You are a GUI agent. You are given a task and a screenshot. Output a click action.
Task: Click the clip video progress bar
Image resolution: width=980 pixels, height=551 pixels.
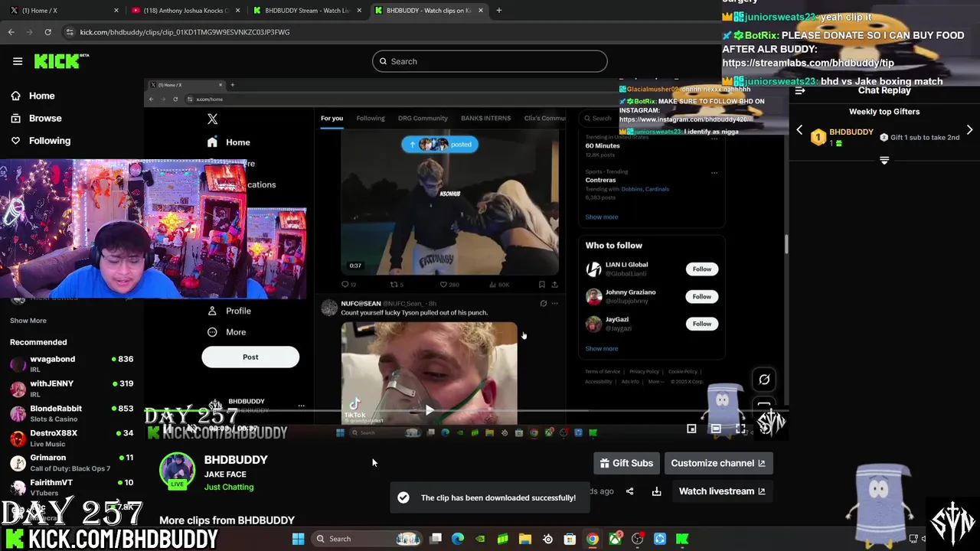(465, 411)
